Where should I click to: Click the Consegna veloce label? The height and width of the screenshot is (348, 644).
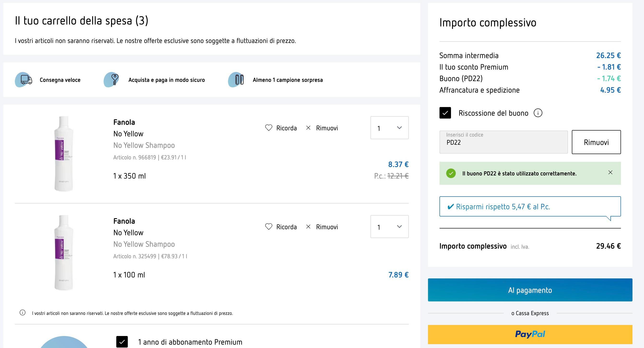[60, 80]
